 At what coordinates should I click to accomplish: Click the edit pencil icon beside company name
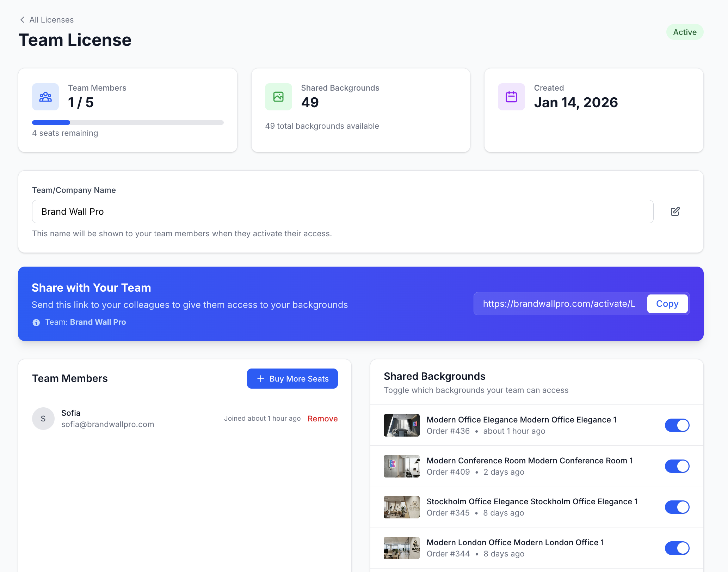coord(675,211)
